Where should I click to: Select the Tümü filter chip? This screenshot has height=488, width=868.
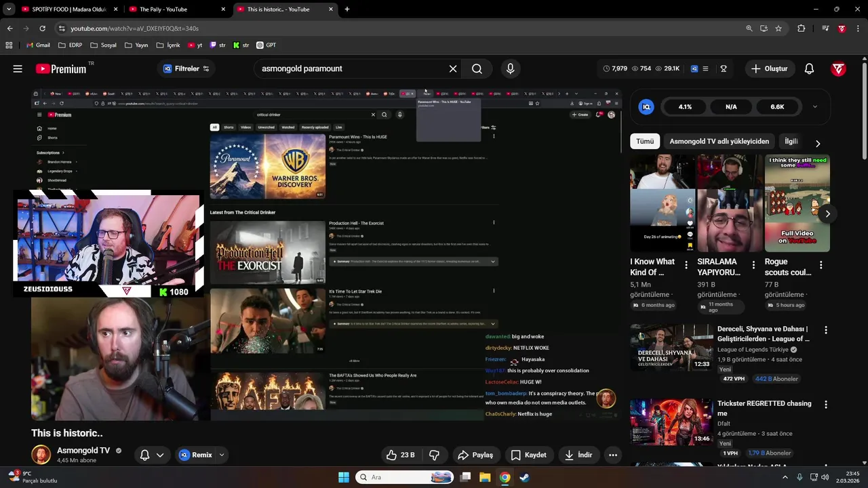point(645,141)
